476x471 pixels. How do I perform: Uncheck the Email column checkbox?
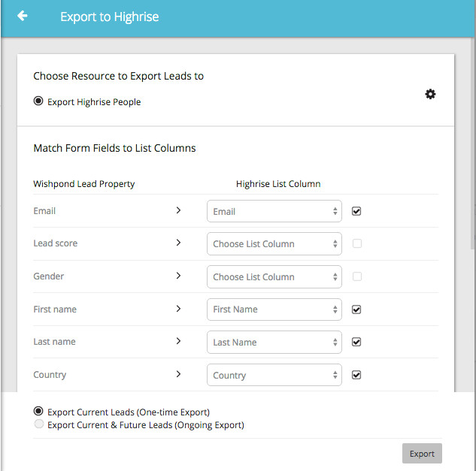pyautogui.click(x=356, y=211)
